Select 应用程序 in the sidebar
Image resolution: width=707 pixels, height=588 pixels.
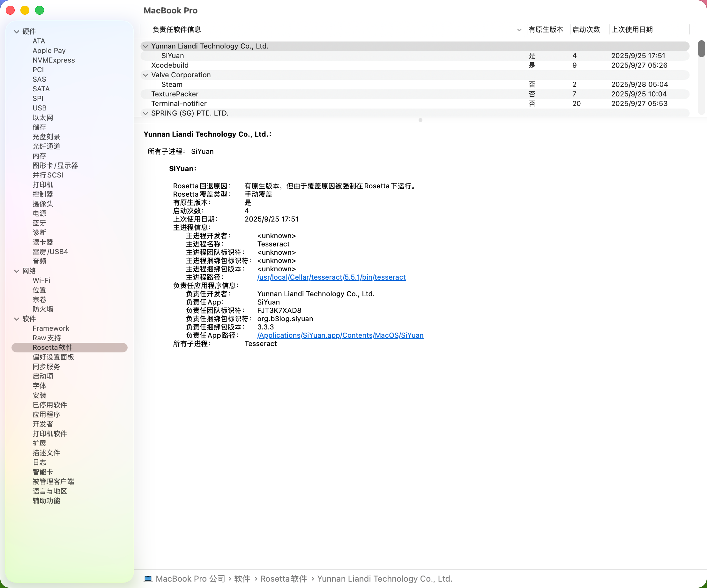pyautogui.click(x=47, y=415)
